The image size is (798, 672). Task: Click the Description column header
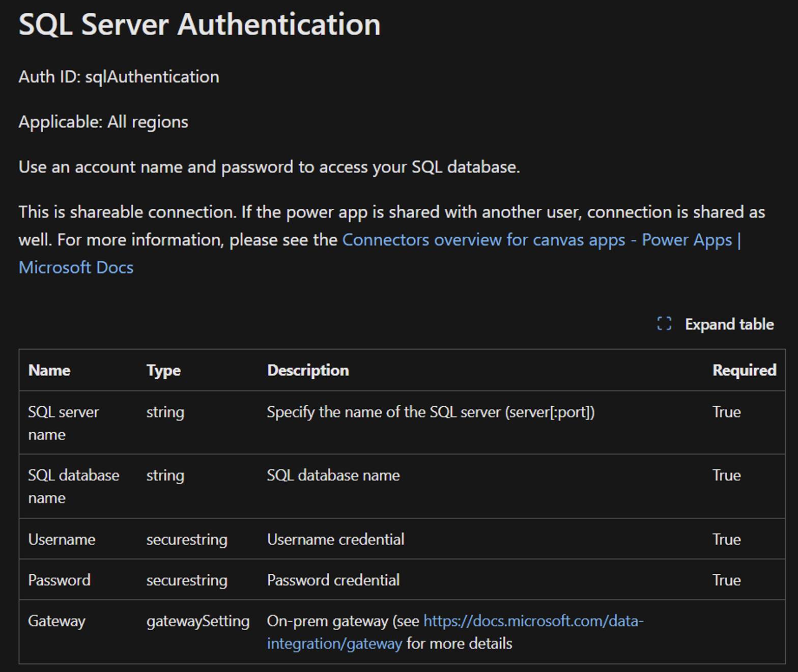(x=308, y=370)
